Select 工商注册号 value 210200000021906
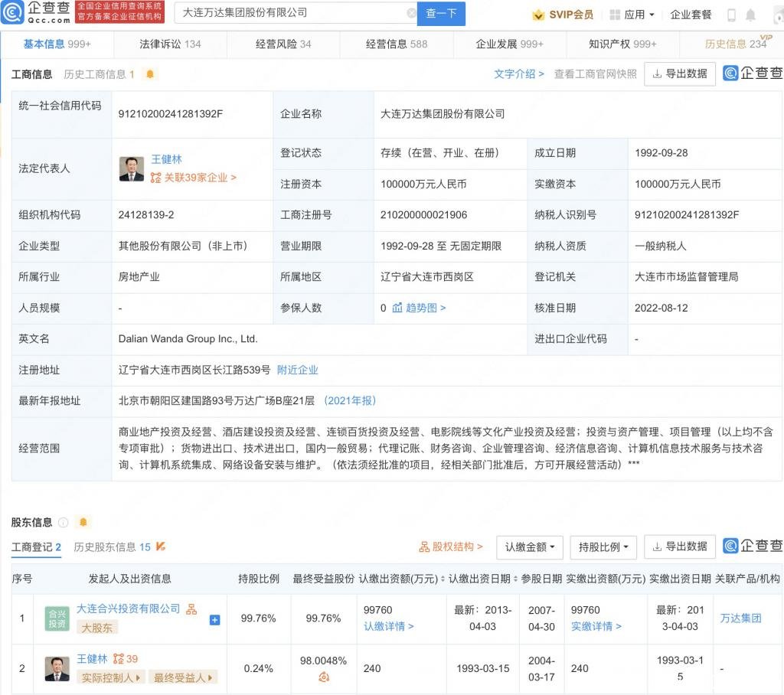Viewport: 784px width, 695px height. click(423, 214)
